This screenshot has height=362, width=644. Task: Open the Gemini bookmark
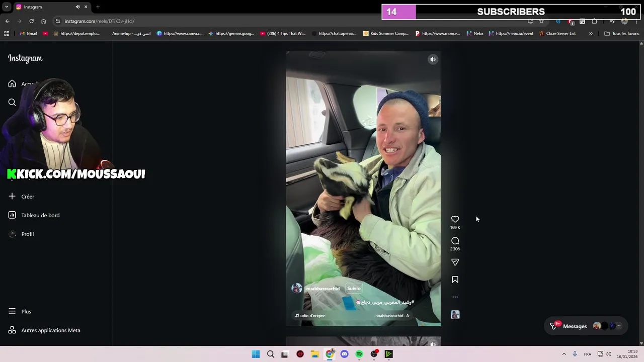[x=231, y=34]
